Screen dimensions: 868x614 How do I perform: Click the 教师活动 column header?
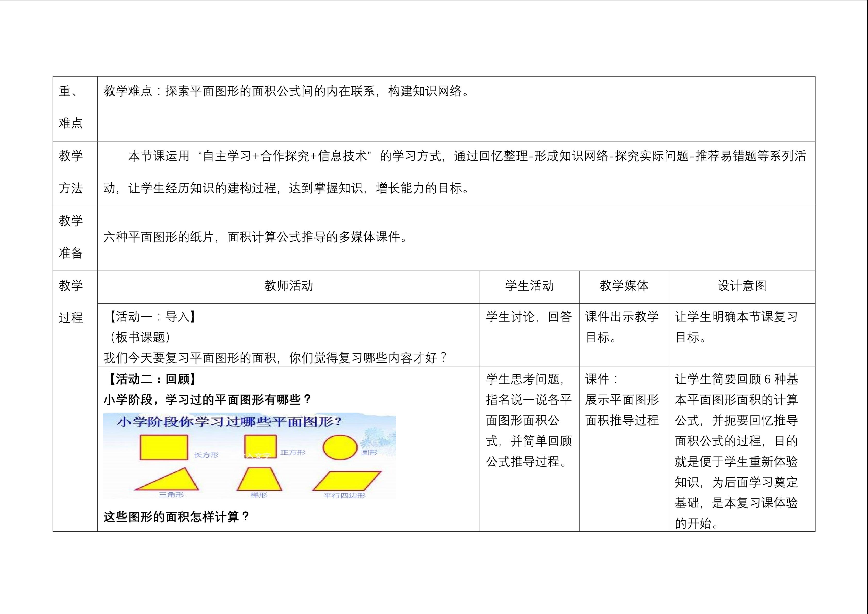point(288,286)
